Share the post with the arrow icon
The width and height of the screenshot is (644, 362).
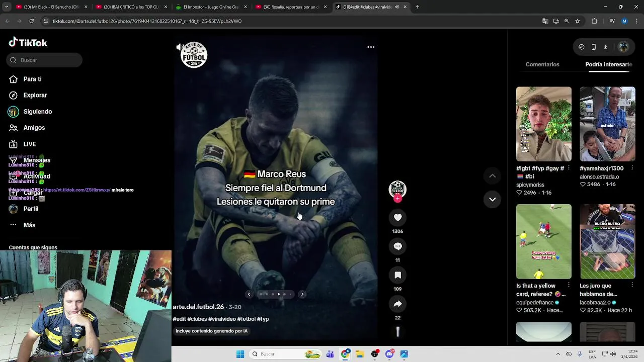point(397,304)
